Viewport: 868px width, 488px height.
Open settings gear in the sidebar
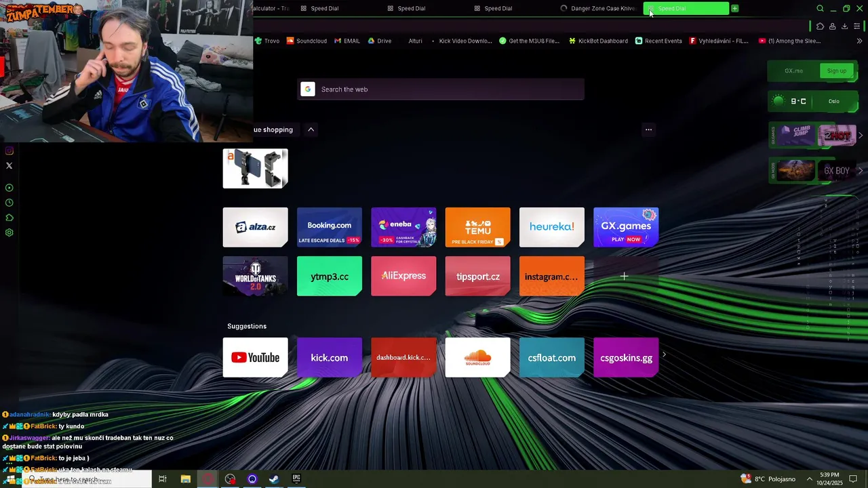[x=9, y=232]
